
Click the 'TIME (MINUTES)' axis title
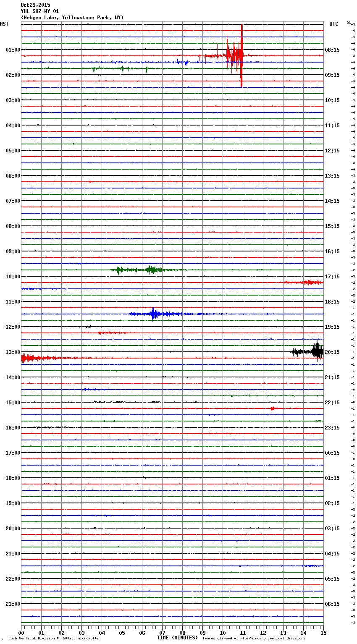point(177,638)
